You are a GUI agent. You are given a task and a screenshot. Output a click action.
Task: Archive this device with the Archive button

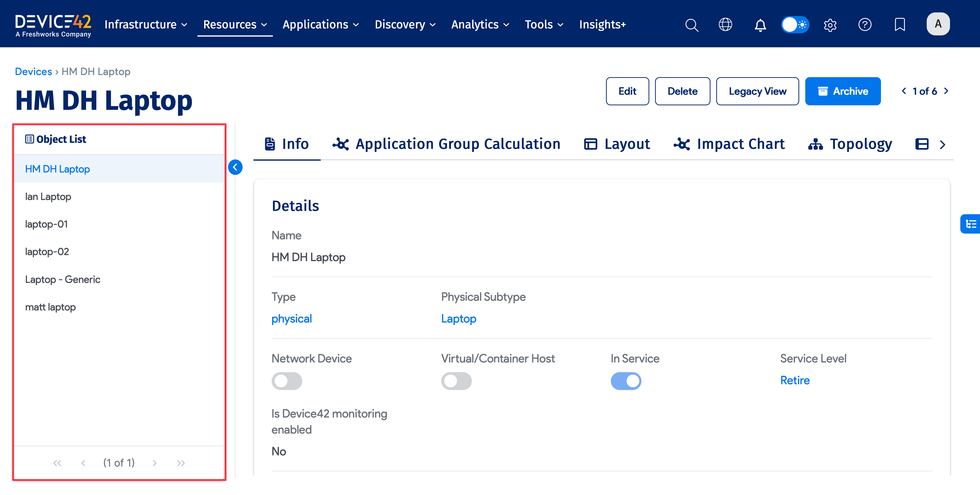pos(843,91)
